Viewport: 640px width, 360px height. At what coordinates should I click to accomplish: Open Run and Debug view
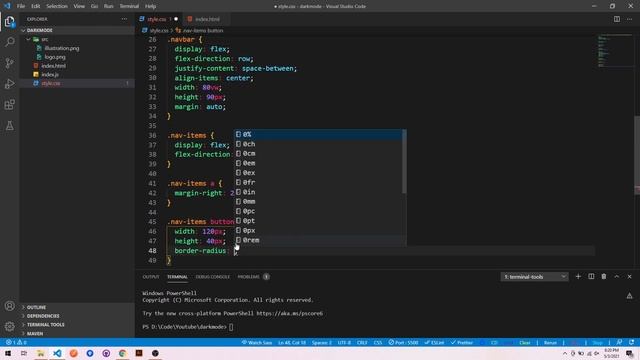[9, 84]
